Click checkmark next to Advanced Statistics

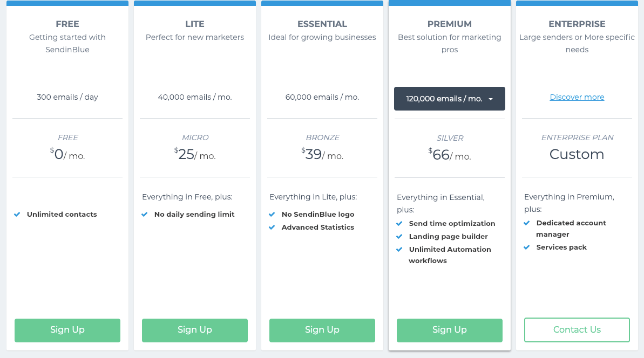[272, 227]
